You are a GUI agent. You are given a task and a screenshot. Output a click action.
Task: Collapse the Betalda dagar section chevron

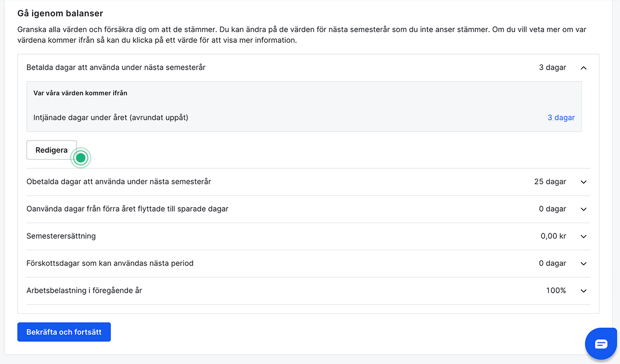[x=583, y=68]
